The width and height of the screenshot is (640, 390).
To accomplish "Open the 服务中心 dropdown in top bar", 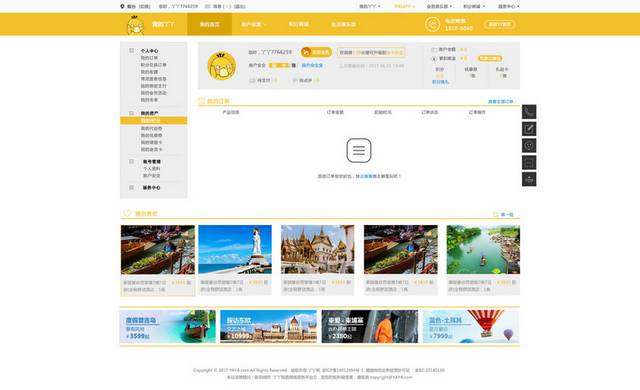I will [509, 6].
